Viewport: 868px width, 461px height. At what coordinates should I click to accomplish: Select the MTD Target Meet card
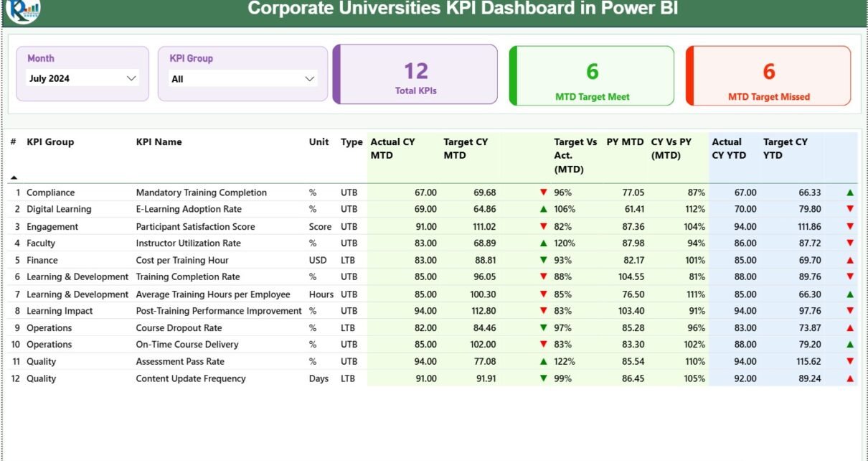[x=593, y=76]
